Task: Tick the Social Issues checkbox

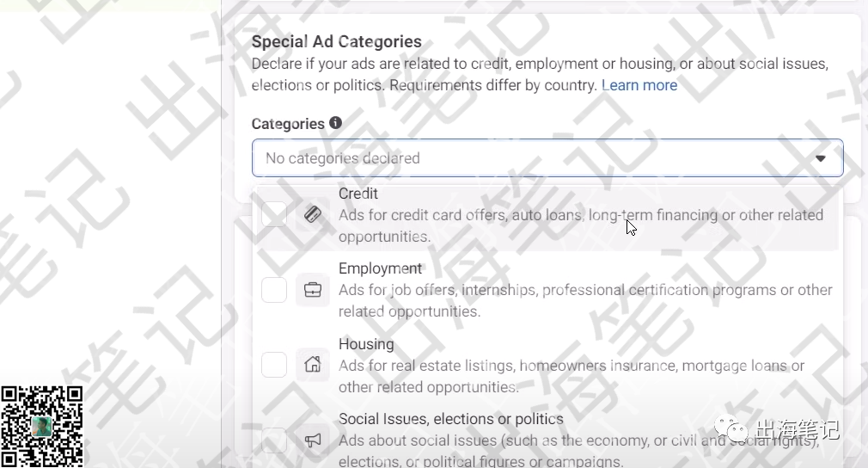Action: pyautogui.click(x=274, y=440)
